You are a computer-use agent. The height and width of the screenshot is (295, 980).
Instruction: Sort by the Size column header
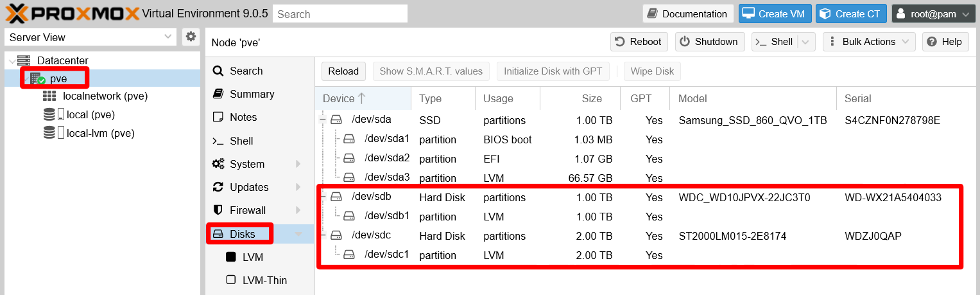pos(580,98)
